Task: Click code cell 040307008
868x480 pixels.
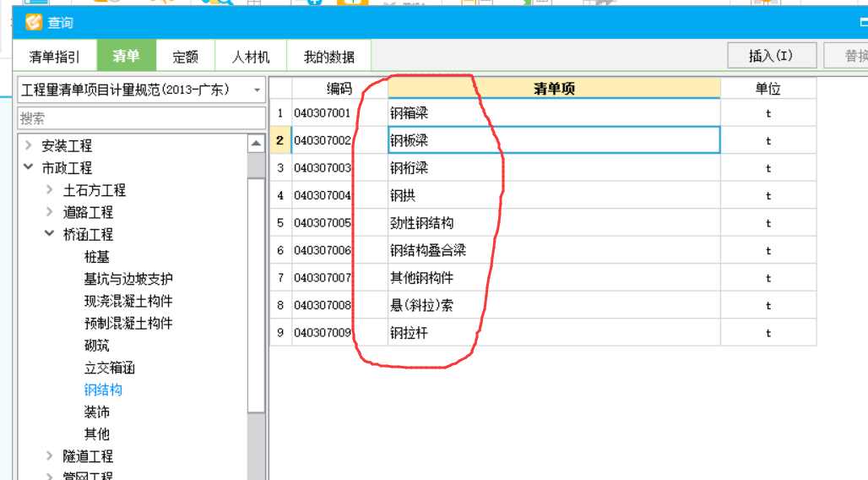Action: coord(340,305)
